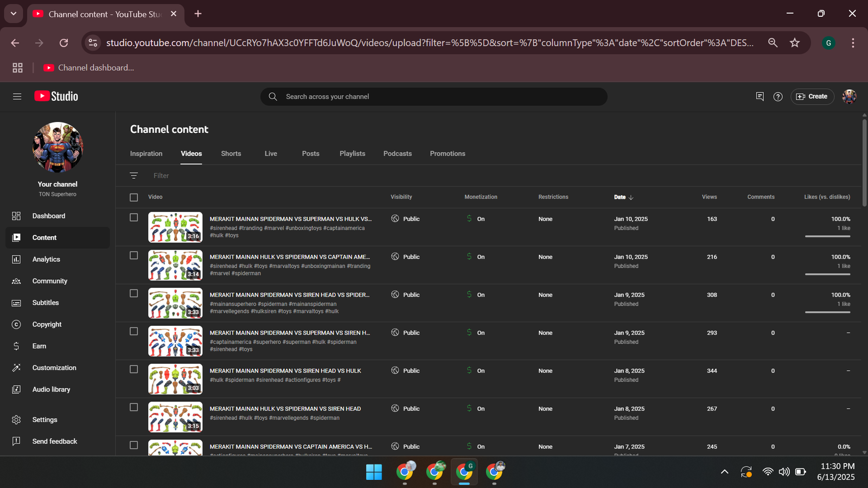
Task: Click monetization dollar icon for Jan 10 216-view video
Action: (x=469, y=256)
